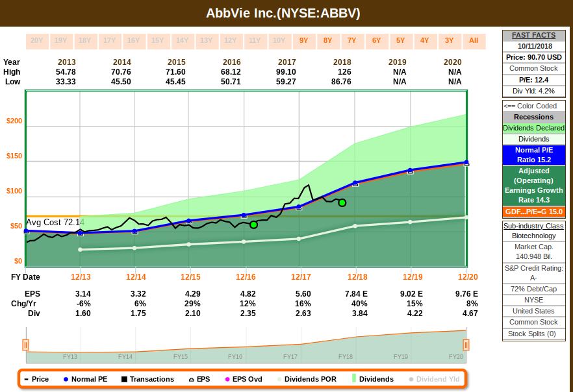Click the Market Cap. 140.948 Bil. entry

pyautogui.click(x=533, y=251)
